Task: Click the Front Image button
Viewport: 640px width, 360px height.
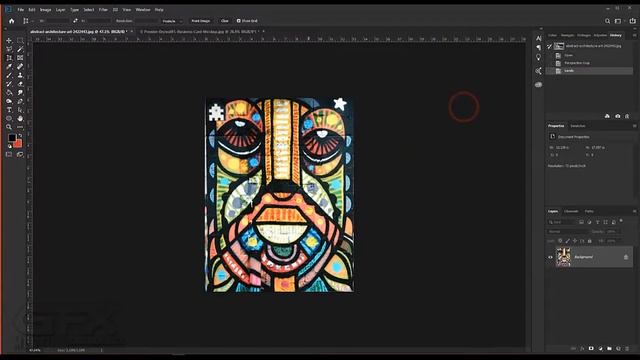Action: coord(200,21)
